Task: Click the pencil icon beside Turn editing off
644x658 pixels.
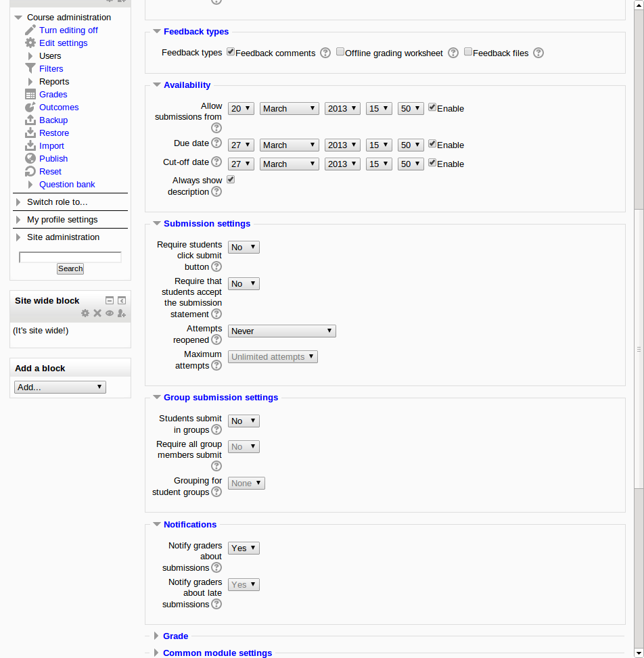Action: coord(30,30)
